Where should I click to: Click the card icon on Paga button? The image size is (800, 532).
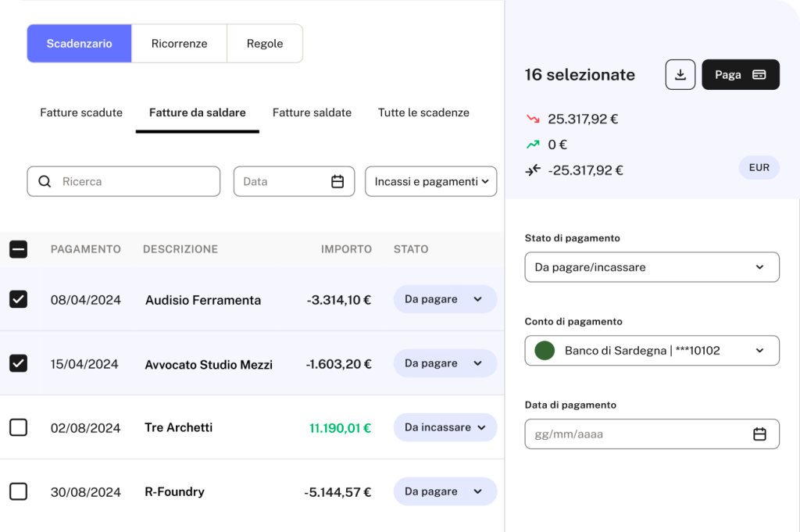759,75
